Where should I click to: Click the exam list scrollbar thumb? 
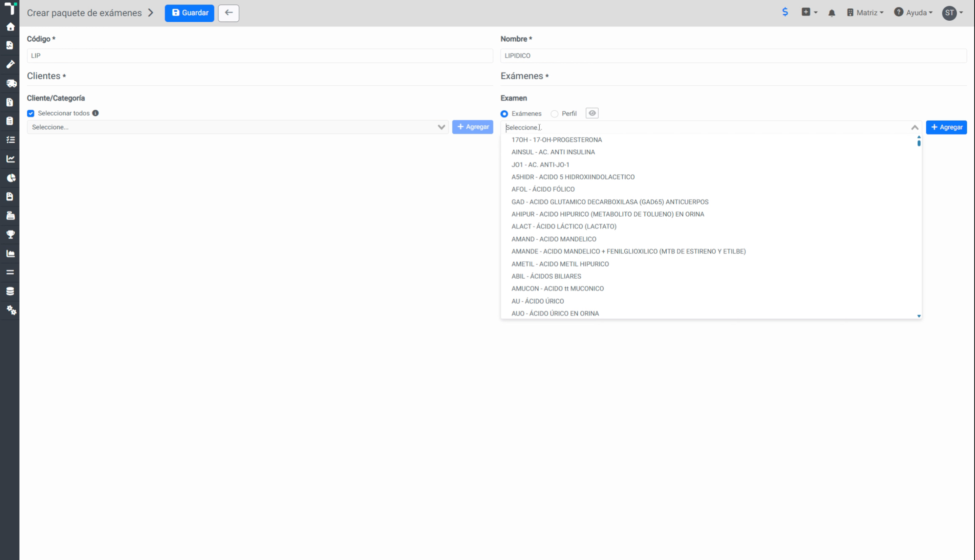(919, 143)
